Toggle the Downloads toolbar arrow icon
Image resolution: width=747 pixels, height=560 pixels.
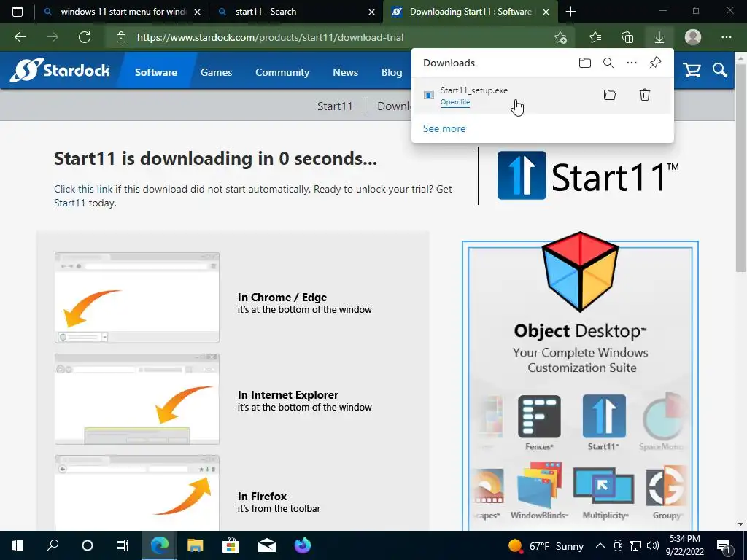click(x=659, y=37)
